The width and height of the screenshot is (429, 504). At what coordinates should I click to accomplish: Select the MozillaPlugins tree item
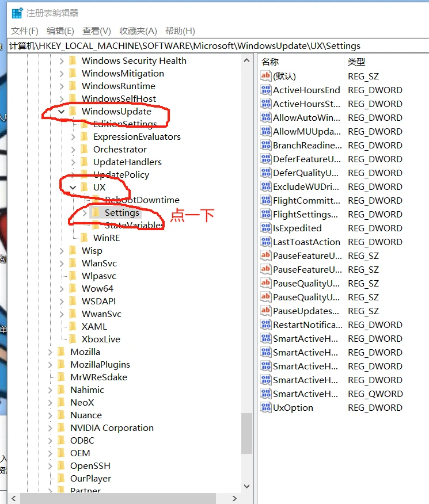(x=100, y=365)
